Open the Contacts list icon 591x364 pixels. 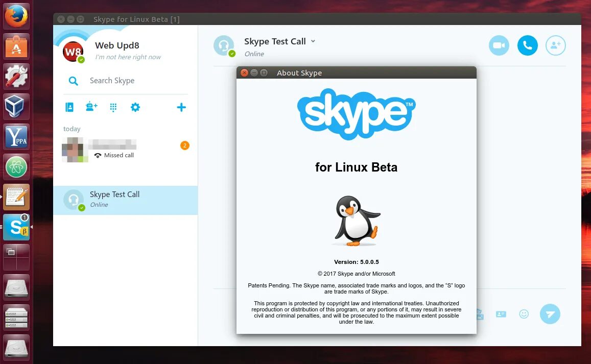click(x=69, y=107)
